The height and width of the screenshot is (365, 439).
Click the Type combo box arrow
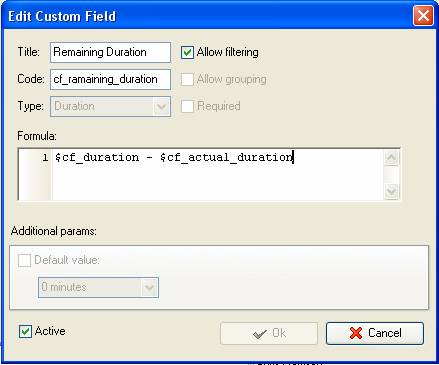(x=162, y=107)
